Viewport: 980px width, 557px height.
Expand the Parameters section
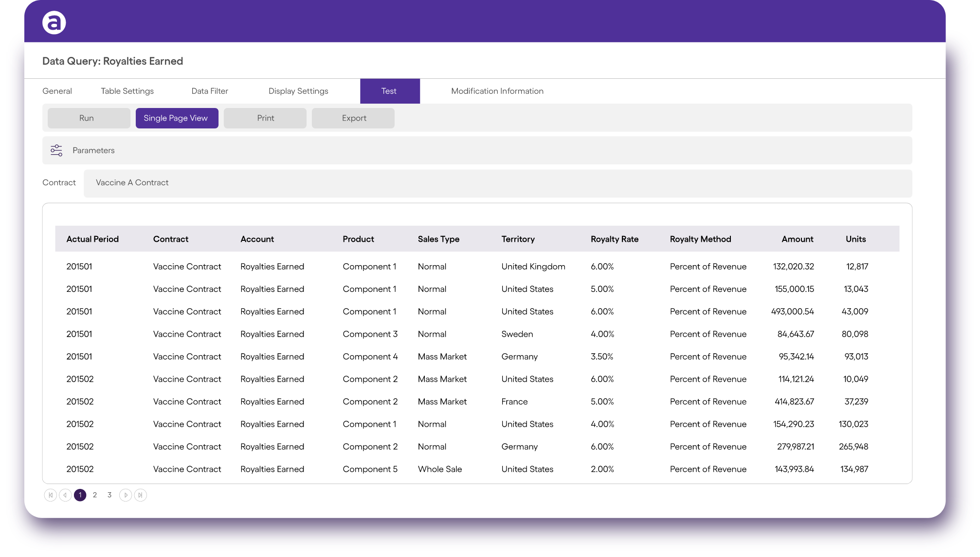(477, 150)
